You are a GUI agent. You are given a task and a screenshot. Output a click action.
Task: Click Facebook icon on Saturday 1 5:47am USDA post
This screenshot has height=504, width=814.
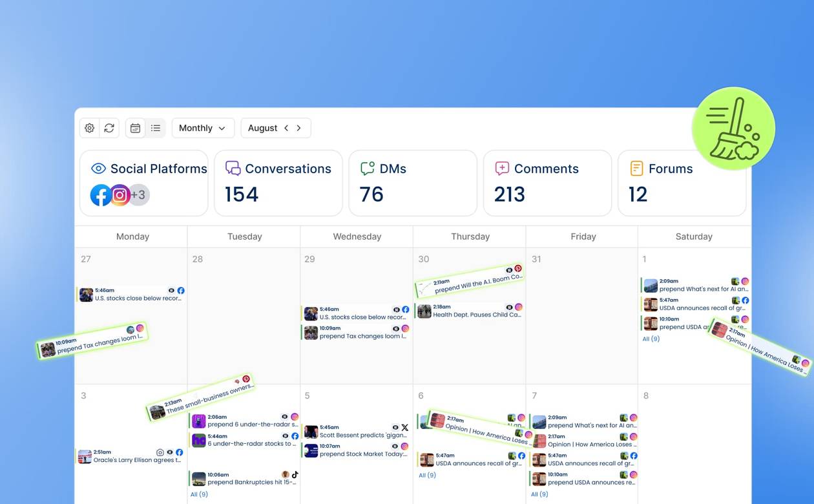745,300
